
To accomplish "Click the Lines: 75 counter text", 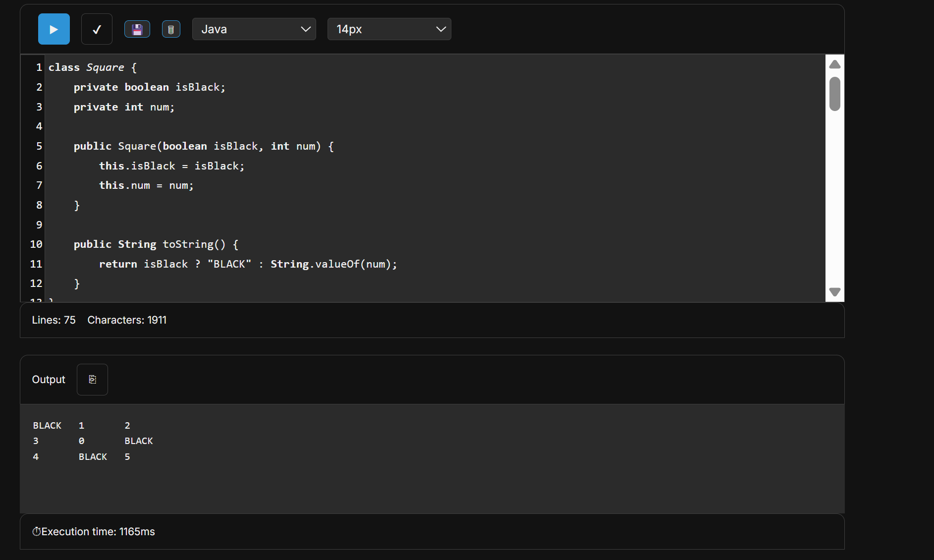I will click(x=54, y=320).
